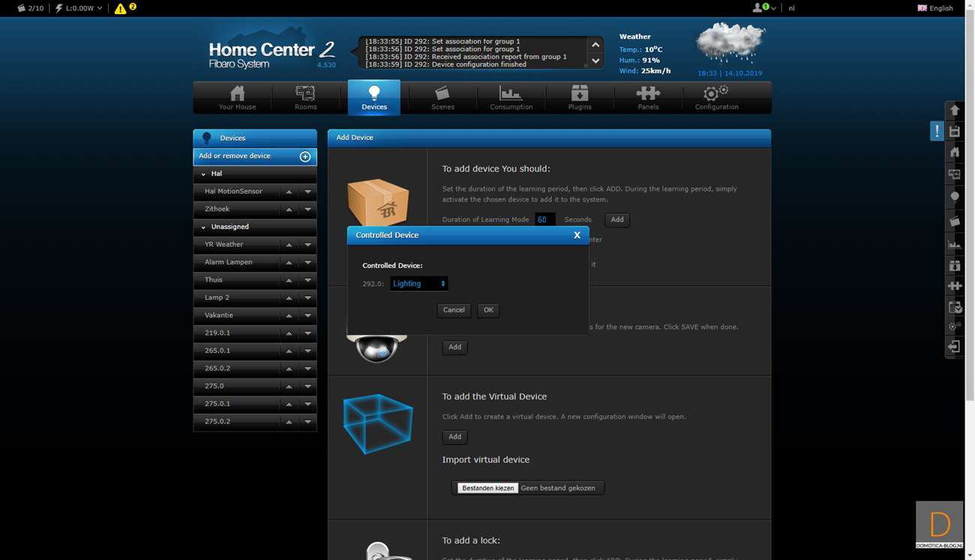975x560 pixels.
Task: Click the scenes clapperboard icon in right sidebar
Action: coord(955,221)
